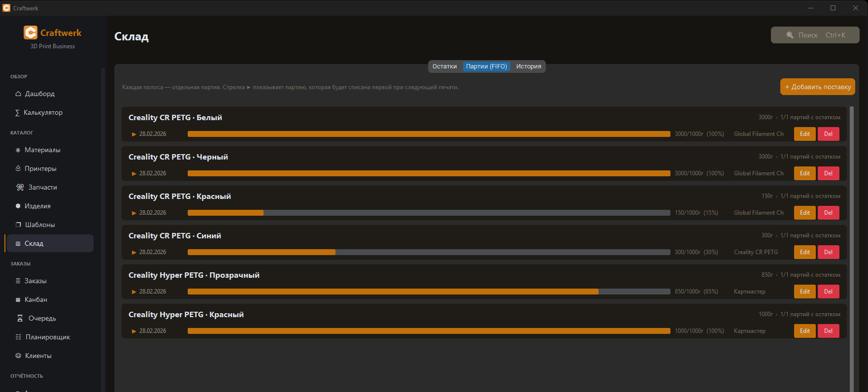Delete the Creality CR PETG Черный batch
This screenshot has width=868, height=392.
click(828, 173)
